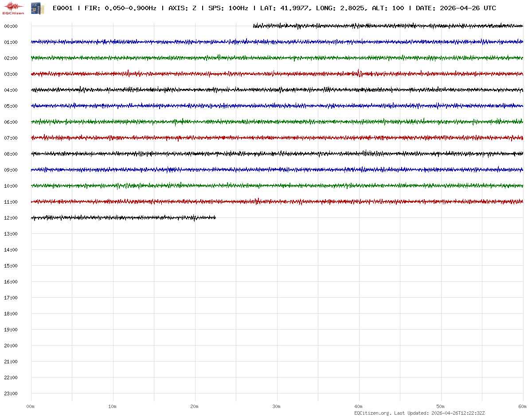Click the 30m tick on the time axis
Viewport: 532px width, 417px height.
pos(277,406)
